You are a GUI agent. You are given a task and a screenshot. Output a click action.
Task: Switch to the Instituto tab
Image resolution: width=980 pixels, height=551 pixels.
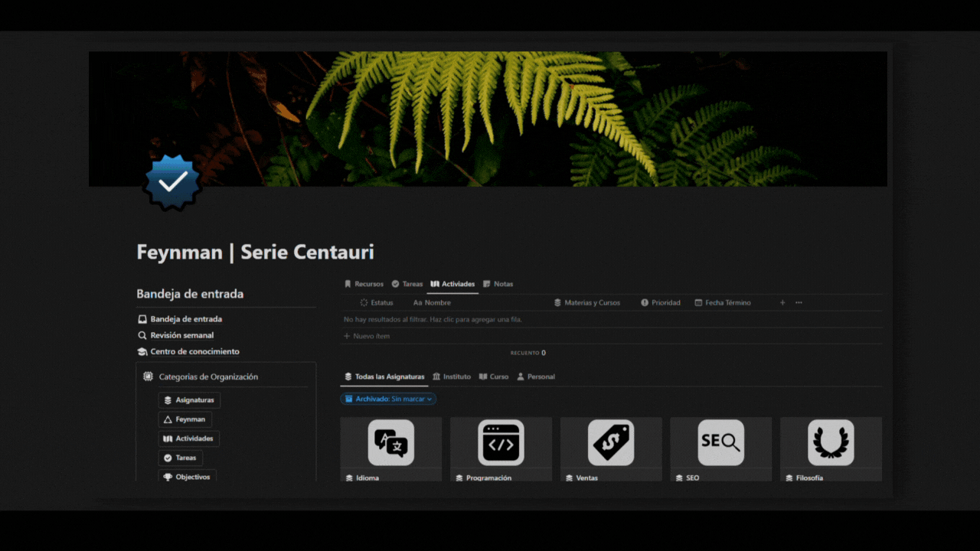coord(452,377)
